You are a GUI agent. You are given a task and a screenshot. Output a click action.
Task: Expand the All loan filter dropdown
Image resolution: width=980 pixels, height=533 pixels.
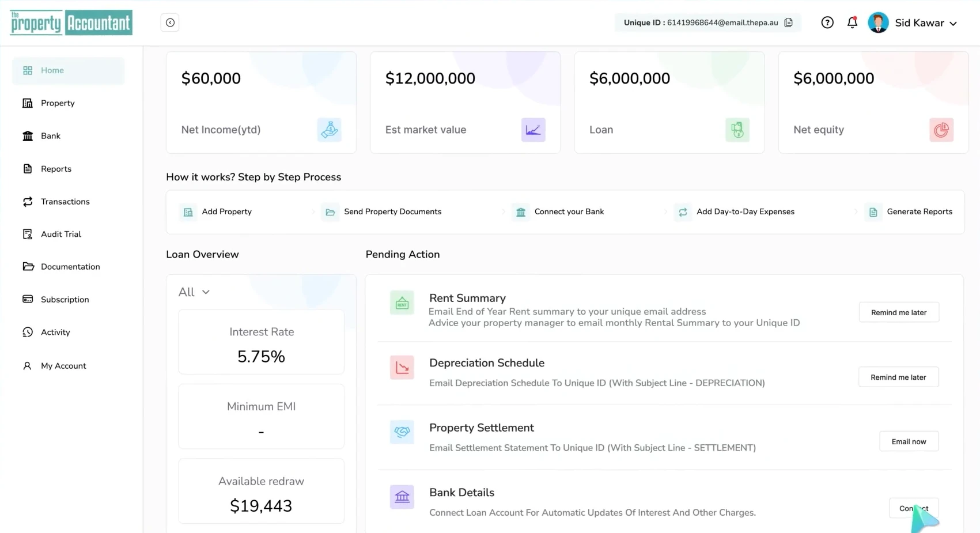pyautogui.click(x=194, y=292)
